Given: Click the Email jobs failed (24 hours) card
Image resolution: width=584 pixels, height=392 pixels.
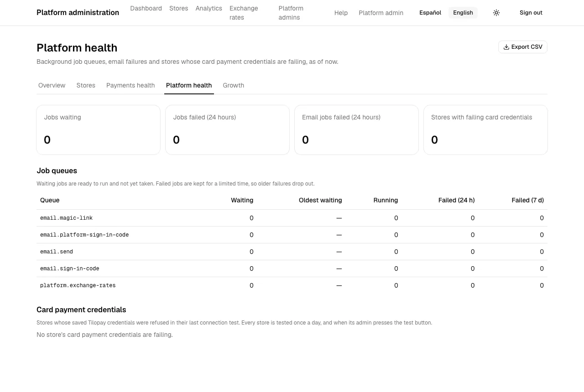Looking at the screenshot, I should [356, 130].
